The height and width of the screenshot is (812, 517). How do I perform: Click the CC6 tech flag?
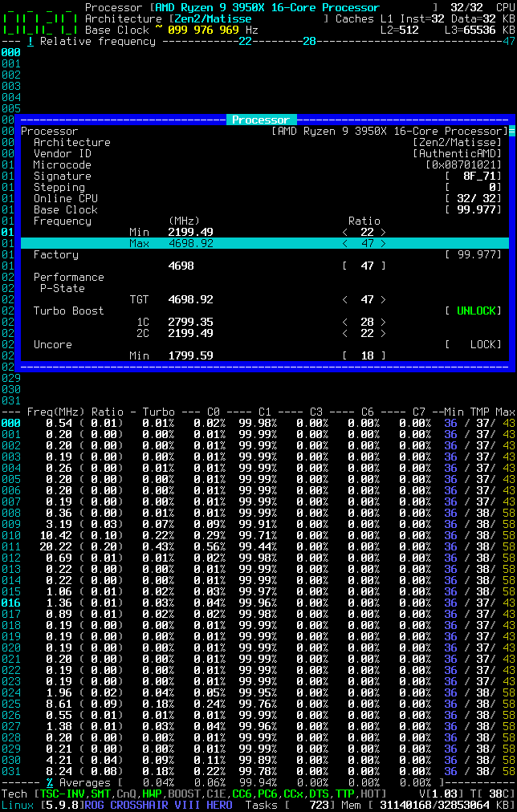tap(243, 794)
